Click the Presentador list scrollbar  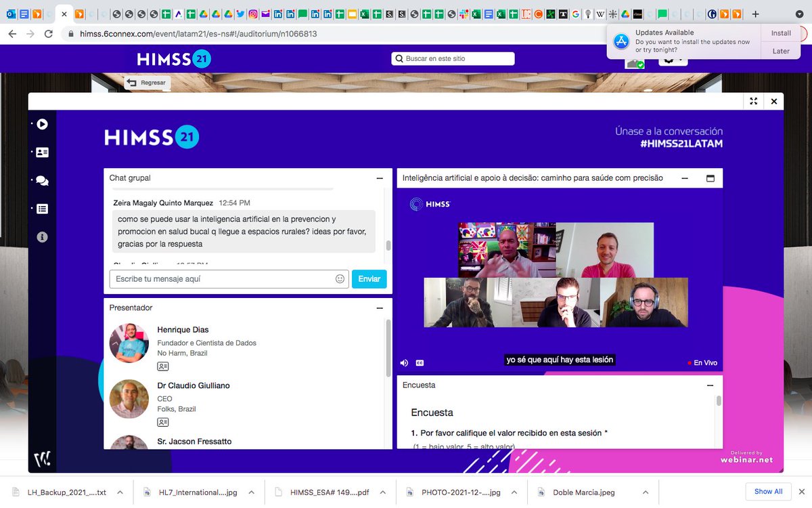click(388, 349)
